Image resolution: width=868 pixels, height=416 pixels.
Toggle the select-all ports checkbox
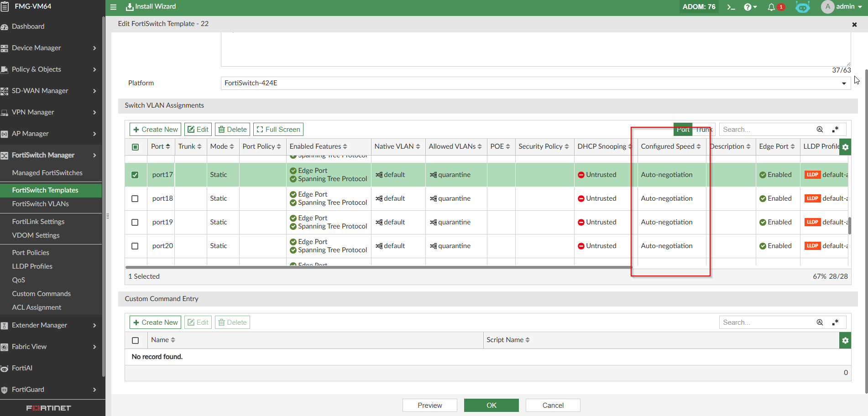[135, 146]
